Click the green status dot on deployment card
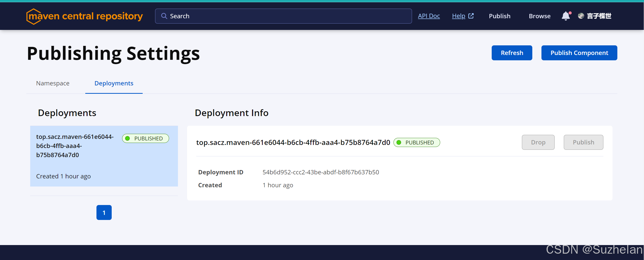This screenshot has height=260, width=644. tap(127, 138)
